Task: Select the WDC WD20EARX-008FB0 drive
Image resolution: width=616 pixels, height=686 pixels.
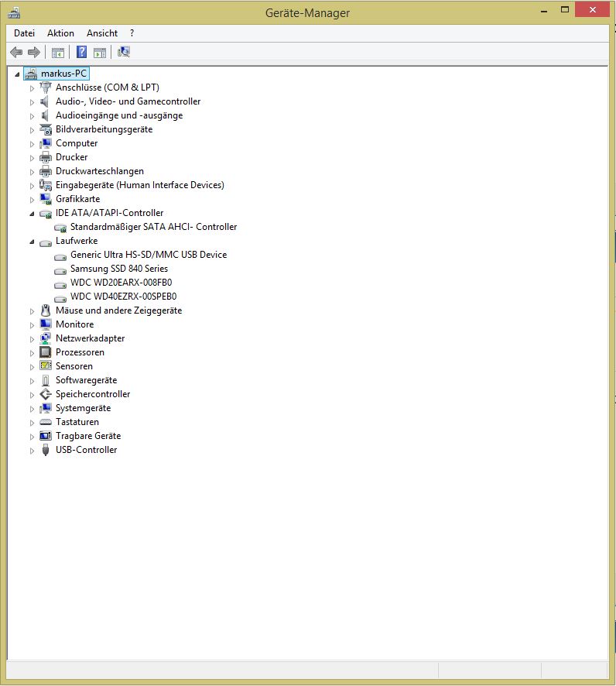Action: pos(121,283)
